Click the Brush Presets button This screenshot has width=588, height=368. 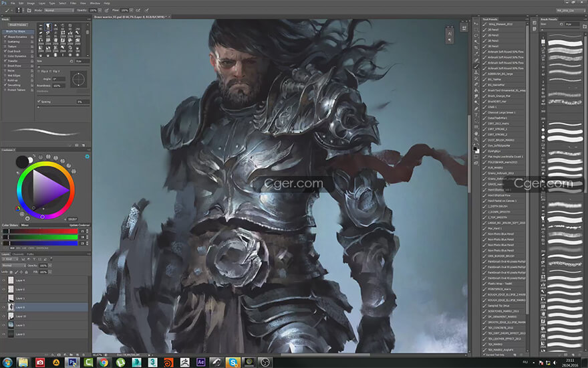[18, 25]
